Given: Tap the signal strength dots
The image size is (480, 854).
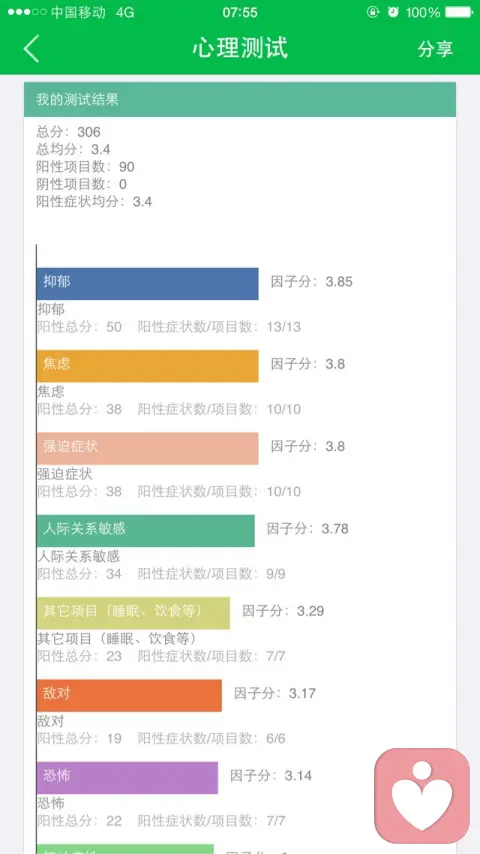Looking at the screenshot, I should (27, 12).
